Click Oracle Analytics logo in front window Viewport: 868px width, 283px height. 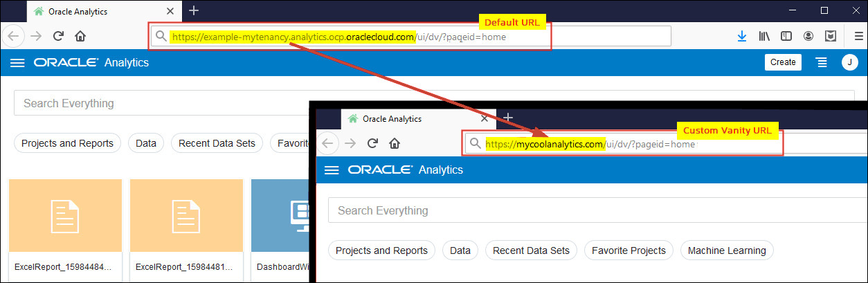click(406, 170)
